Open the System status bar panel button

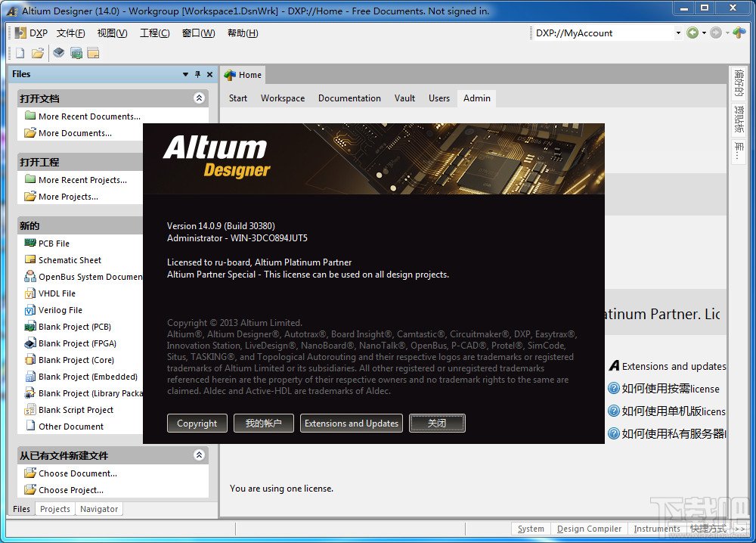click(531, 529)
